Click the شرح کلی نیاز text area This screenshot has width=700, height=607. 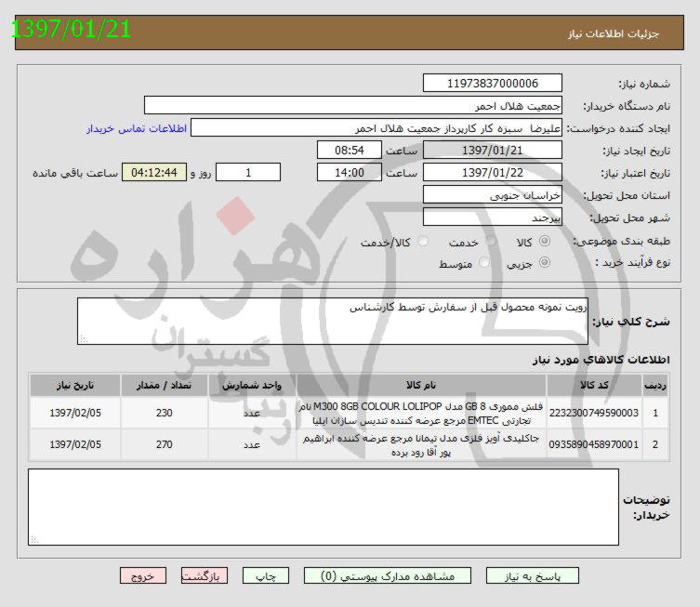tap(333, 322)
